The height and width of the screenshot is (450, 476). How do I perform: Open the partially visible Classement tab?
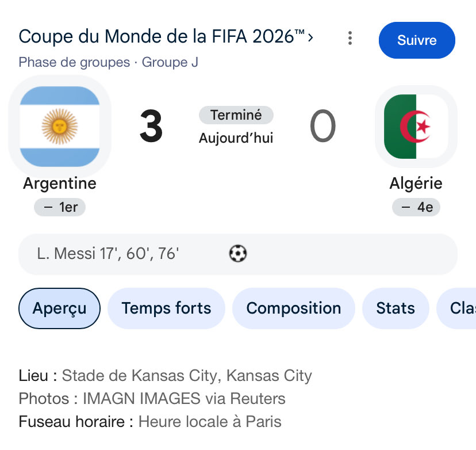[456, 308]
